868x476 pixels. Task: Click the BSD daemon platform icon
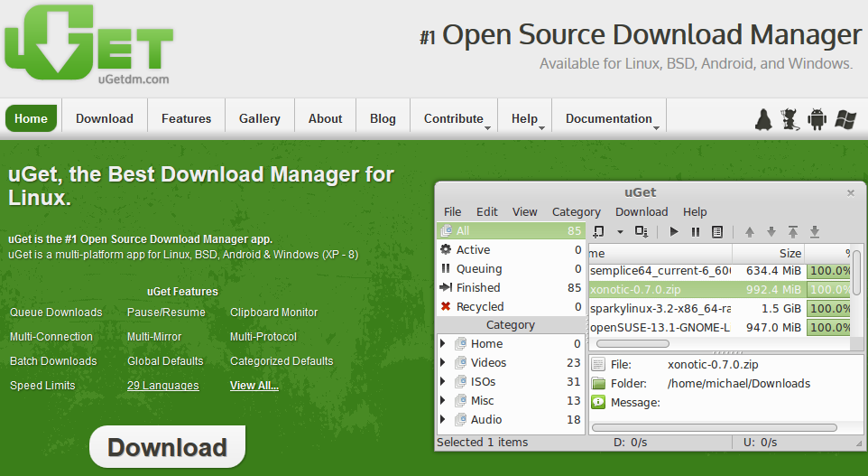coord(790,119)
